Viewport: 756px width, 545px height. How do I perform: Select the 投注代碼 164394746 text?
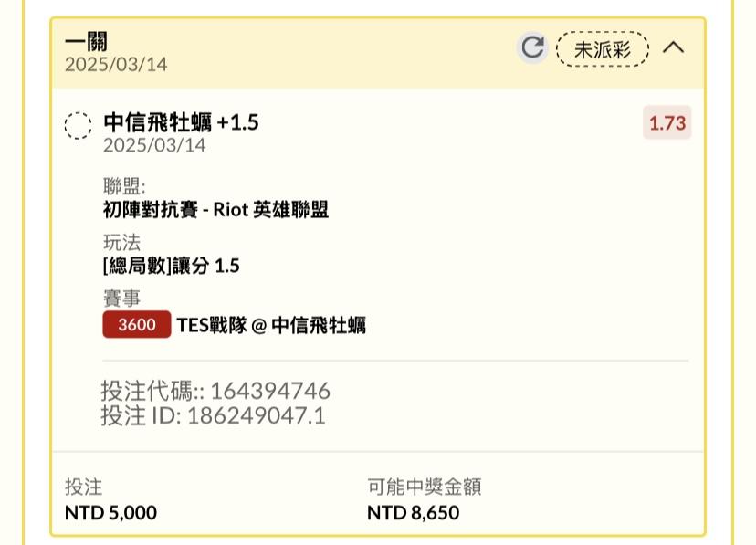215,391
